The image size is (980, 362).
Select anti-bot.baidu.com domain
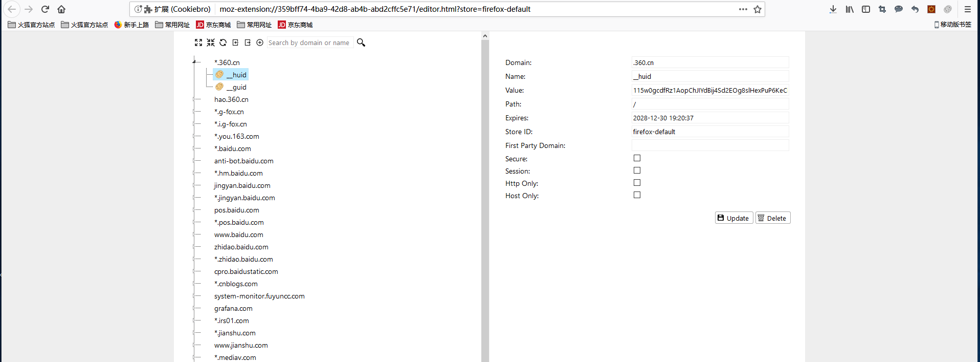tap(244, 161)
